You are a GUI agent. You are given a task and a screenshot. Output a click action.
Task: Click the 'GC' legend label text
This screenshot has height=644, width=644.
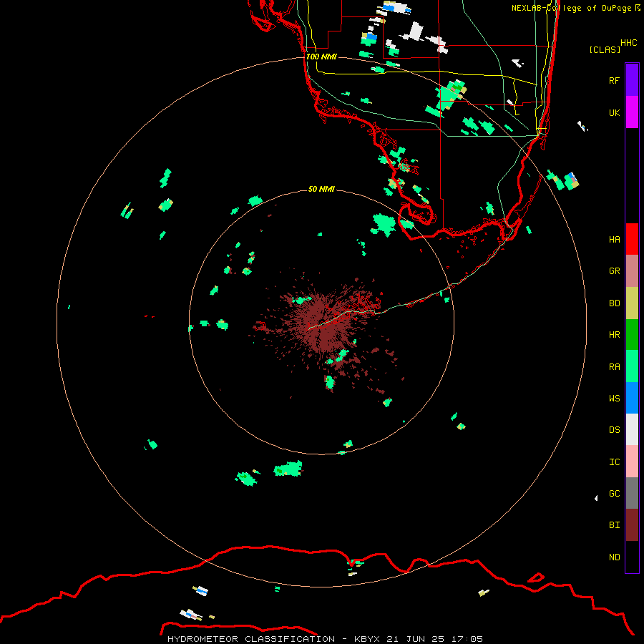tap(614, 494)
